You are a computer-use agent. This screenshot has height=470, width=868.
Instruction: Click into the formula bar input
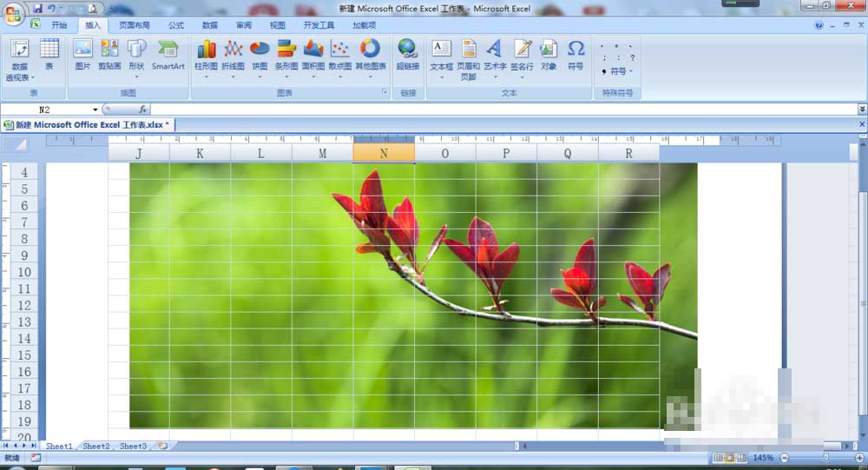click(x=503, y=109)
